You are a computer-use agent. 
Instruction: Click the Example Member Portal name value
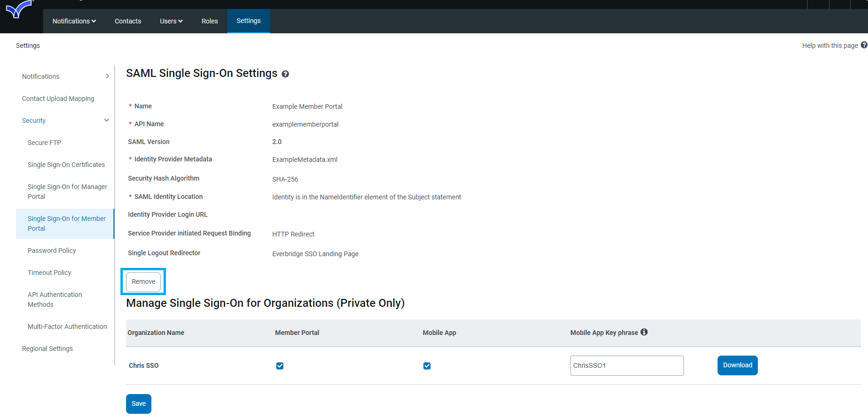point(307,106)
